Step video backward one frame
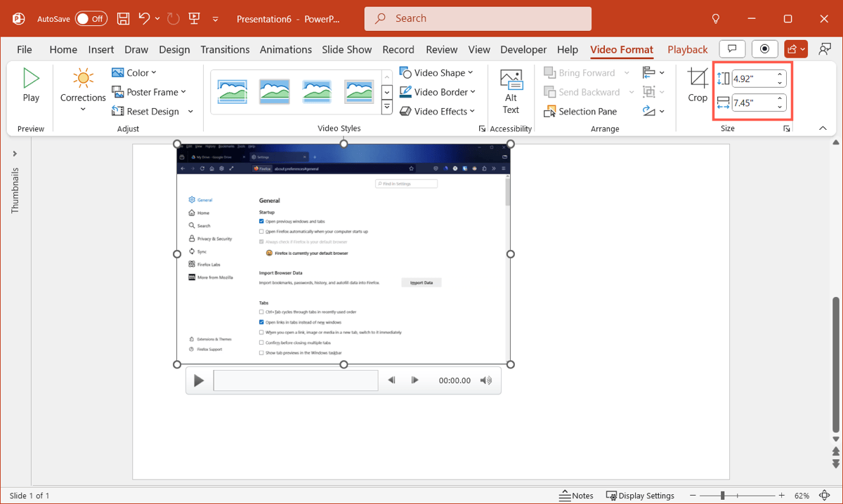 tap(391, 380)
